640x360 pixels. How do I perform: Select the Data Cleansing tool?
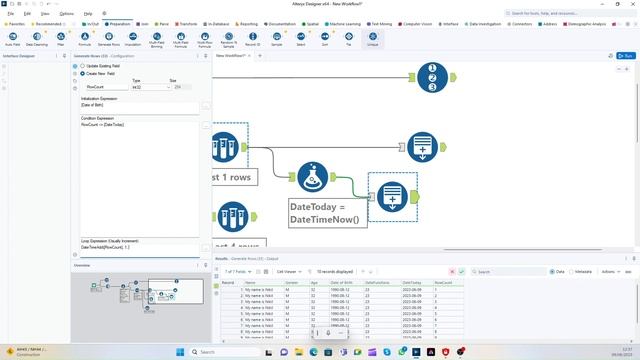37,39
